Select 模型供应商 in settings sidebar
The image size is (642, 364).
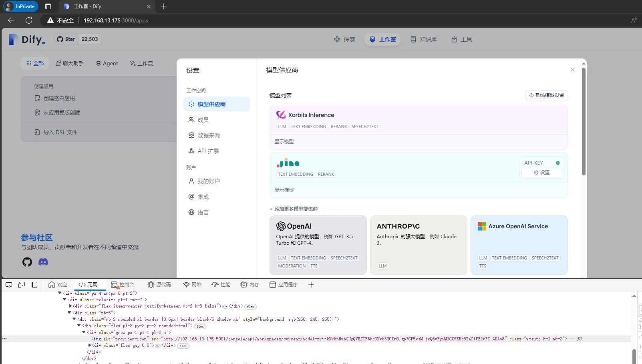click(x=217, y=104)
